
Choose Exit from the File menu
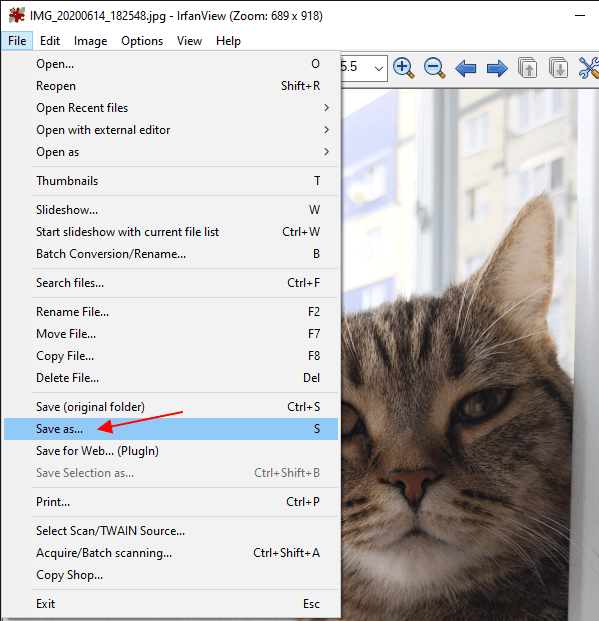tap(171, 604)
